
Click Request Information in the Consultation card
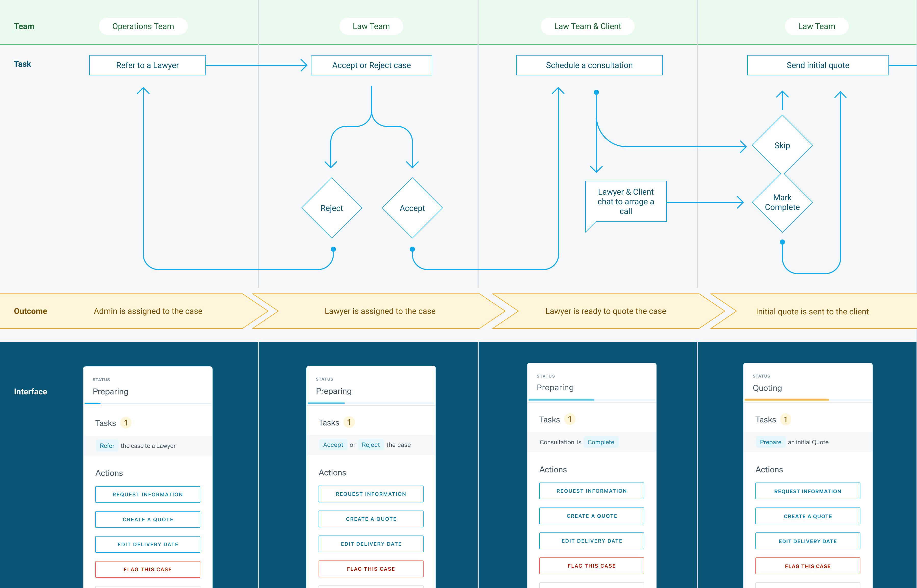click(592, 491)
